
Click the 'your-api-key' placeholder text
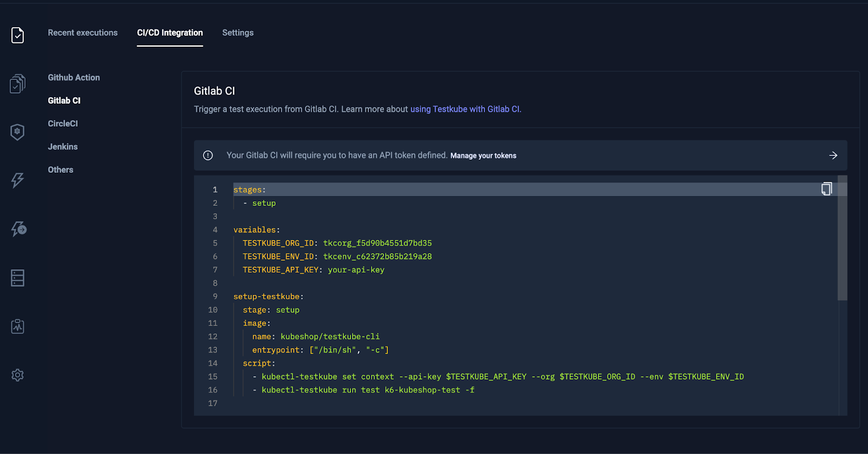pos(356,270)
